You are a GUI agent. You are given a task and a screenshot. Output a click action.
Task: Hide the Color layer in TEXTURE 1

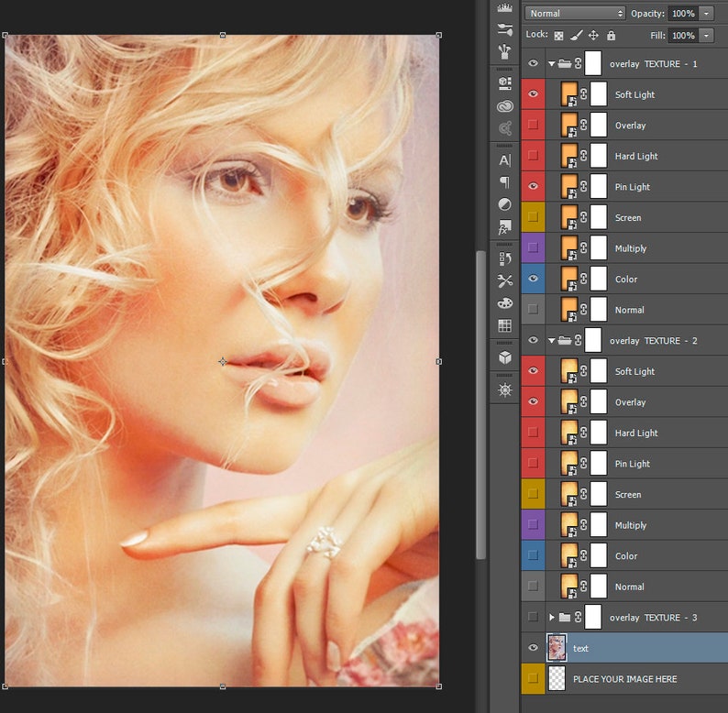(x=533, y=279)
